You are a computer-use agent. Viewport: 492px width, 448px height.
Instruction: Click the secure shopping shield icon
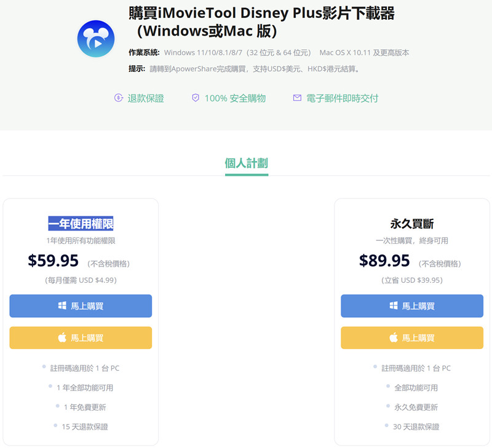pos(196,98)
